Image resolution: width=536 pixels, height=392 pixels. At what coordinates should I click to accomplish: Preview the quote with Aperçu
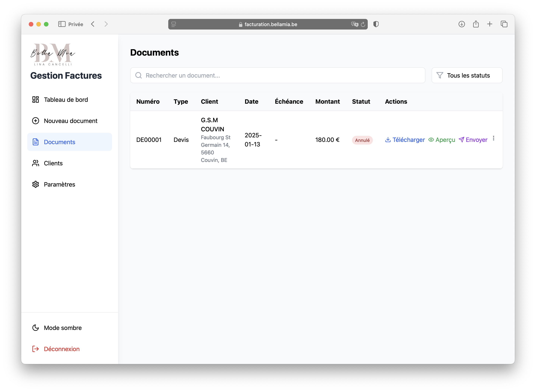[x=442, y=140]
